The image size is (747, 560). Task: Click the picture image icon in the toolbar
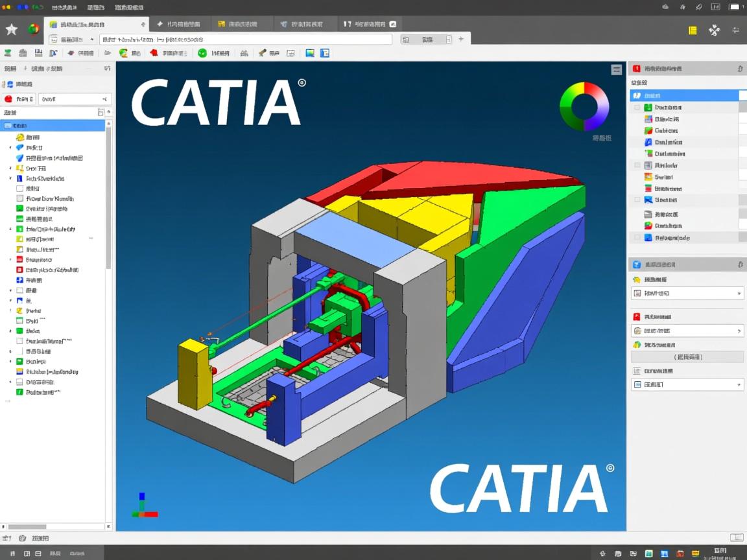[x=310, y=53]
